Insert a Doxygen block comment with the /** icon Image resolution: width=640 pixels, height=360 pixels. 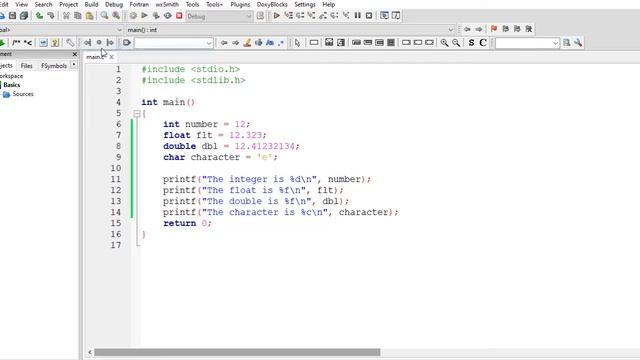click(x=16, y=42)
